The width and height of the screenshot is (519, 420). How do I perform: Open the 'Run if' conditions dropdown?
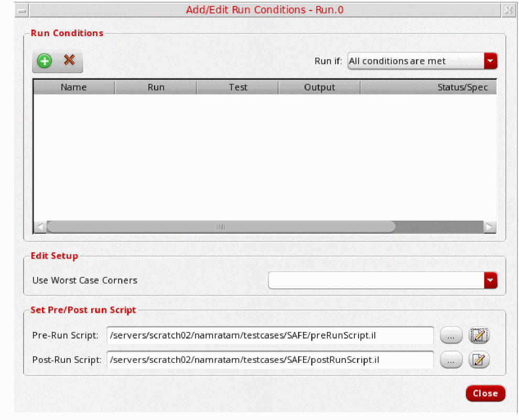[x=423, y=61]
